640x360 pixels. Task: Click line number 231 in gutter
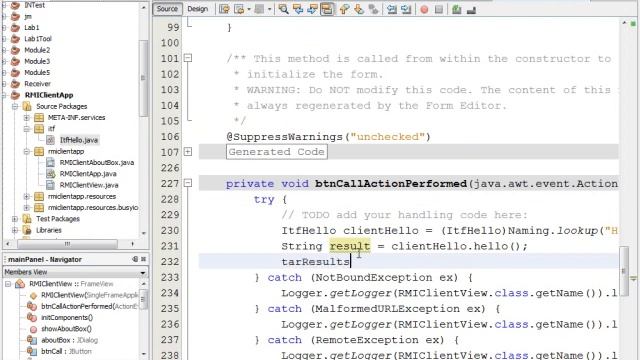[x=170, y=246]
